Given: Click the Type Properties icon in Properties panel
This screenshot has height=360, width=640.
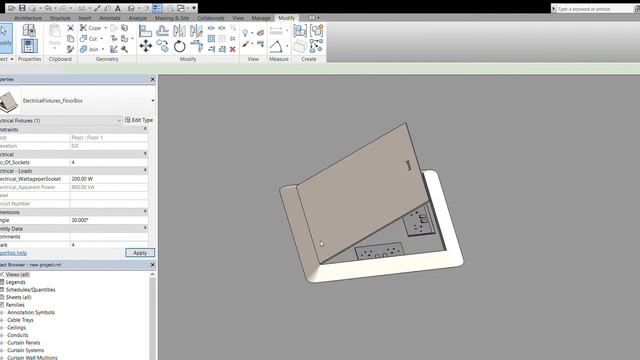Looking at the screenshot, I should click(x=29, y=31).
